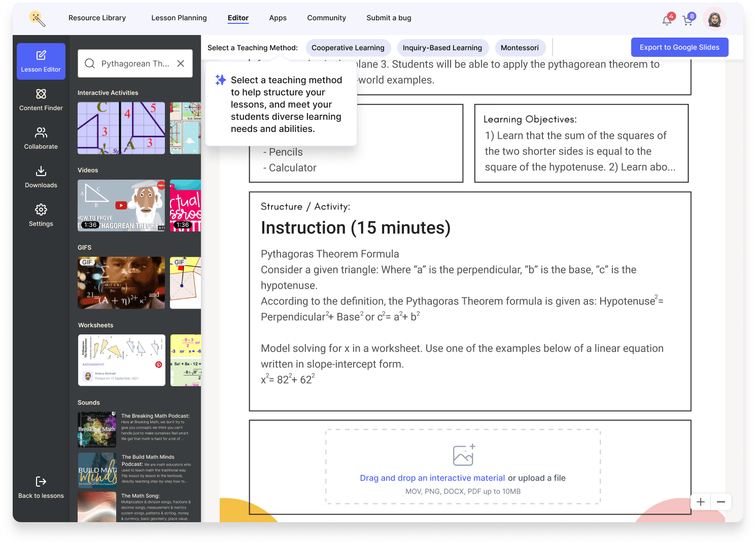Click Drag and drop an interactive material link
Screen dimensions: 756x545
tap(432, 478)
